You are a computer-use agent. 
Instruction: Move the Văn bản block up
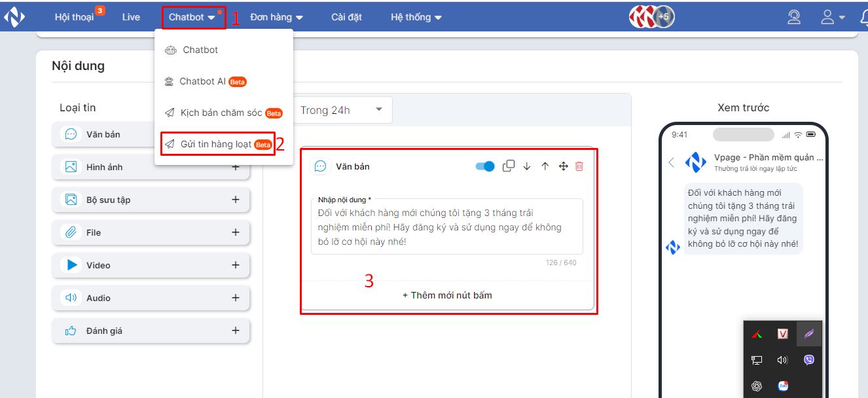click(x=545, y=166)
